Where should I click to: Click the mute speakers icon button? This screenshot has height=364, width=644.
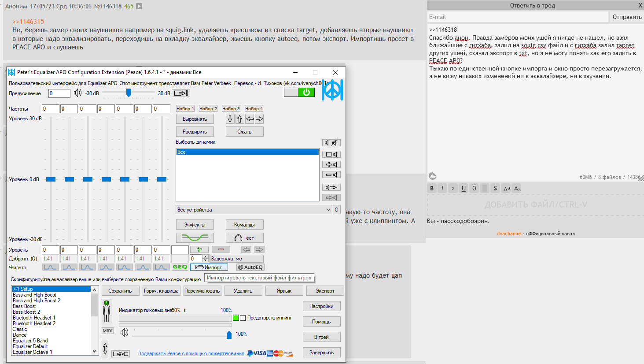(x=331, y=143)
